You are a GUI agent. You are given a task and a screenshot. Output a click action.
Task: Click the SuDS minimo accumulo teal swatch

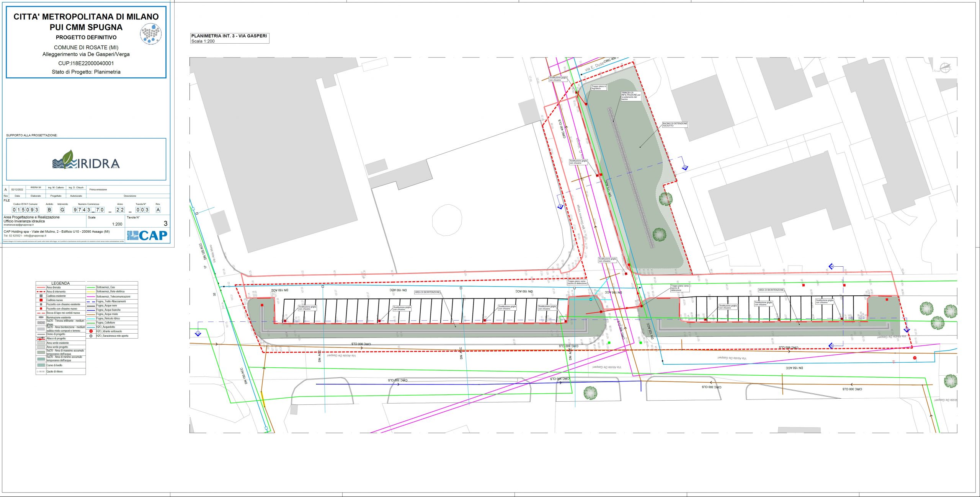click(x=41, y=359)
